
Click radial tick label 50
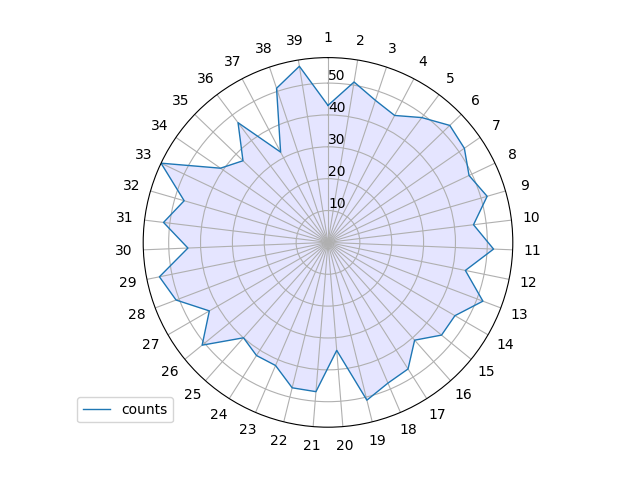[x=336, y=75]
